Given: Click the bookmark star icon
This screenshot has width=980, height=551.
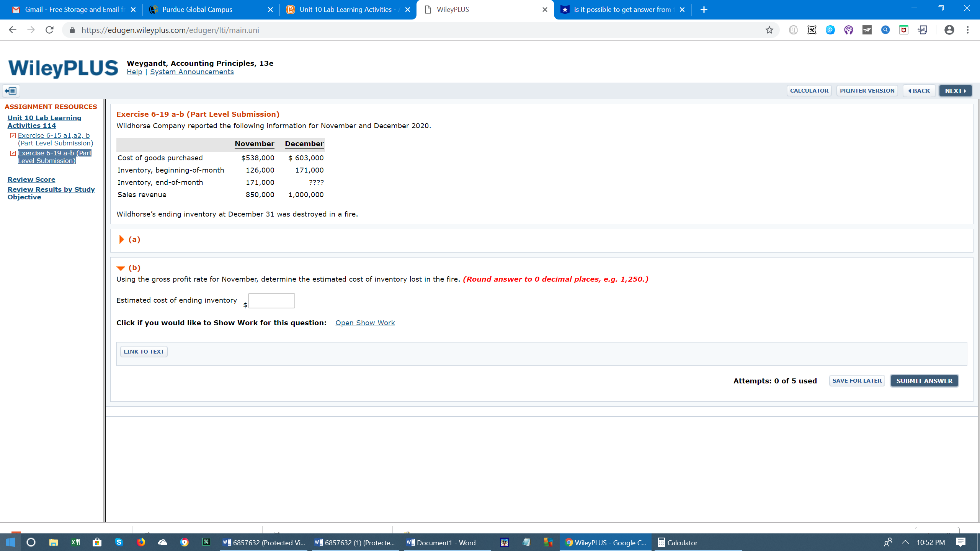Looking at the screenshot, I should tap(769, 30).
